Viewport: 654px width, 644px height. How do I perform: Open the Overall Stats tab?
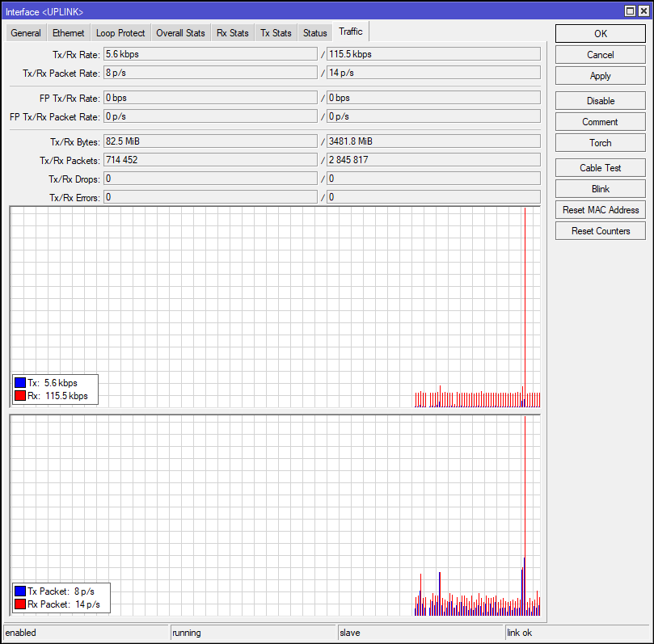180,33
